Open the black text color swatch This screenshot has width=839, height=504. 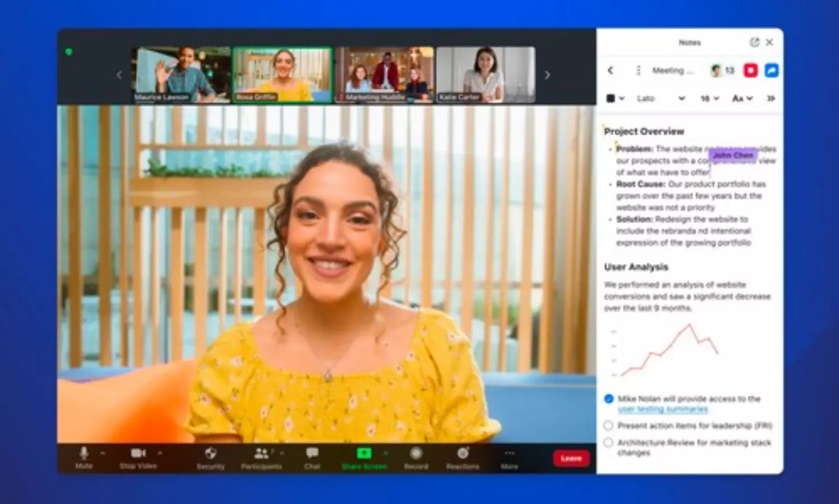coord(611,98)
